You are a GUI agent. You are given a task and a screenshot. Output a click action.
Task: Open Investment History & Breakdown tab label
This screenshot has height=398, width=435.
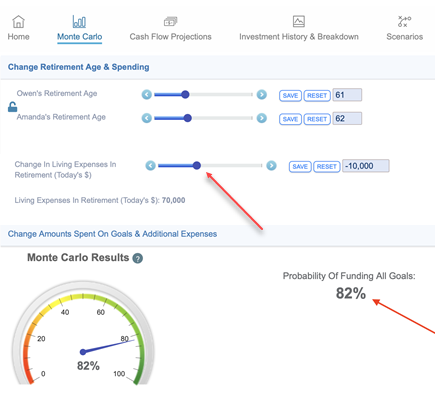(299, 37)
